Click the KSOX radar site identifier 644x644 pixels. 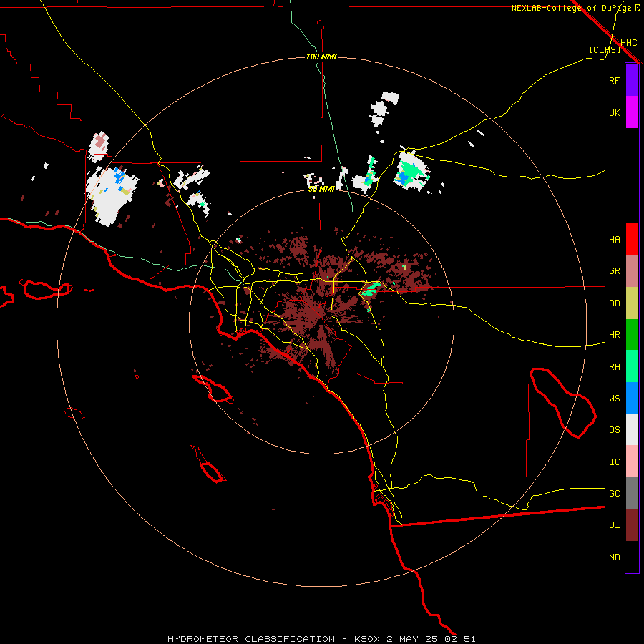(x=369, y=639)
